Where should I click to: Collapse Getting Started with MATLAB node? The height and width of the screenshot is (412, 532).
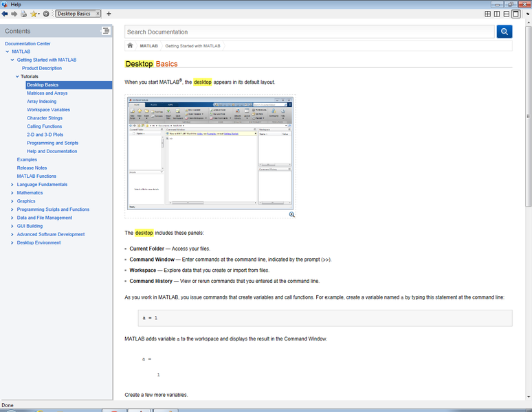[12, 60]
